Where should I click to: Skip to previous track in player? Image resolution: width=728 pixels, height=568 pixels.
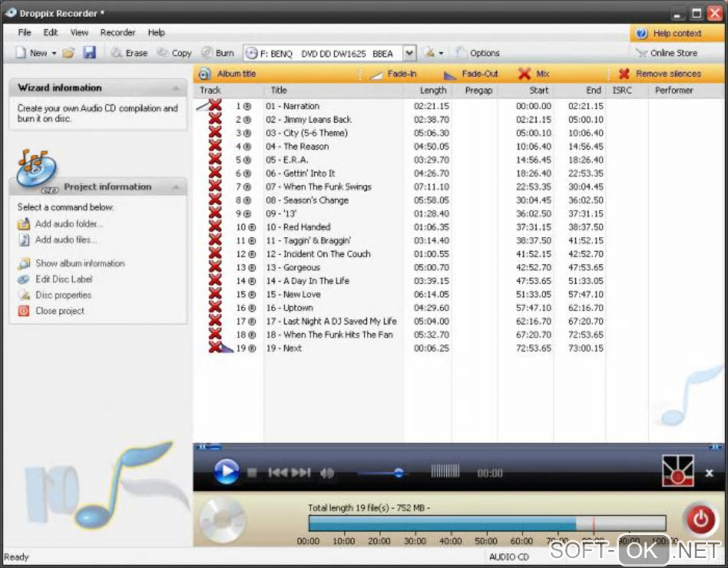(x=278, y=473)
